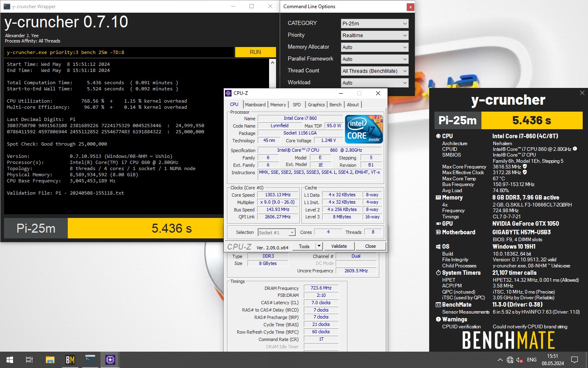Image resolution: width=588 pixels, height=368 pixels.
Task: Open the Socket #1 selection dropdown
Action: (x=276, y=232)
